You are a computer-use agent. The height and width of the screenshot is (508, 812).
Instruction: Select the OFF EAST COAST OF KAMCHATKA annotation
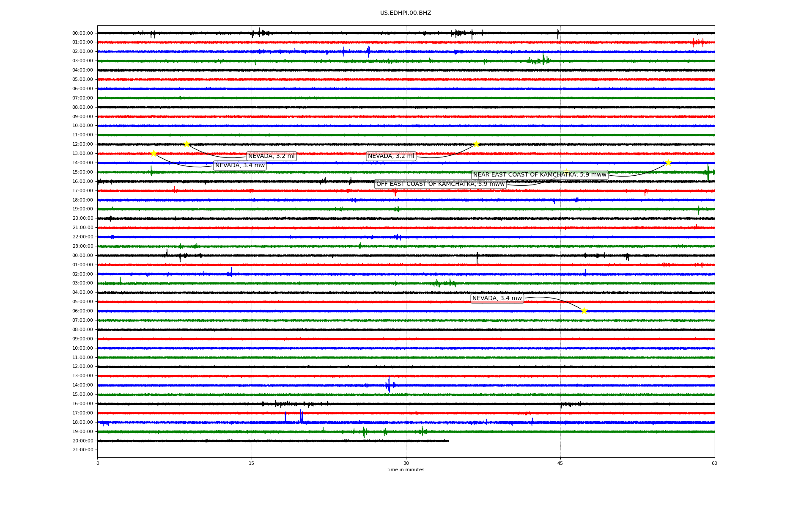440,184
